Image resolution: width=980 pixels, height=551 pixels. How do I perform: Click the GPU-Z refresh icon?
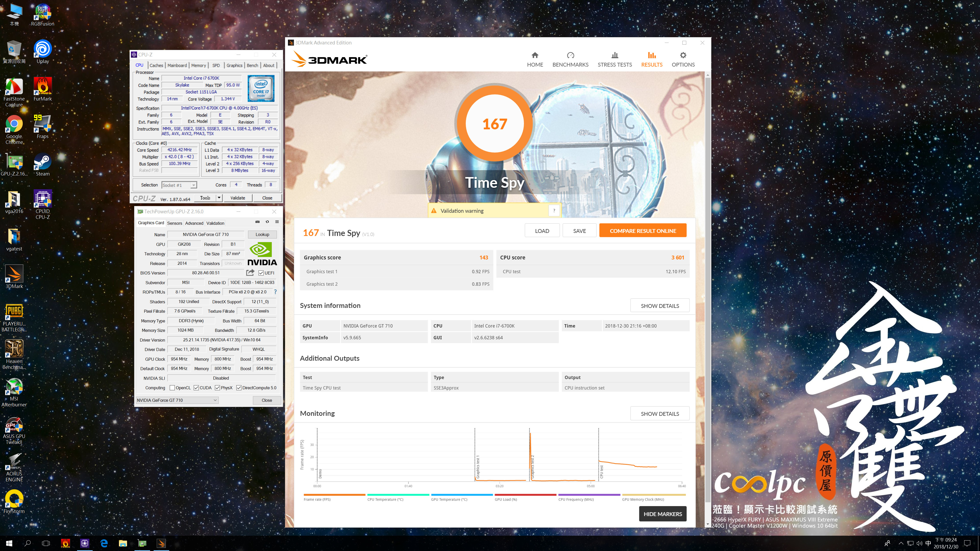pos(267,222)
